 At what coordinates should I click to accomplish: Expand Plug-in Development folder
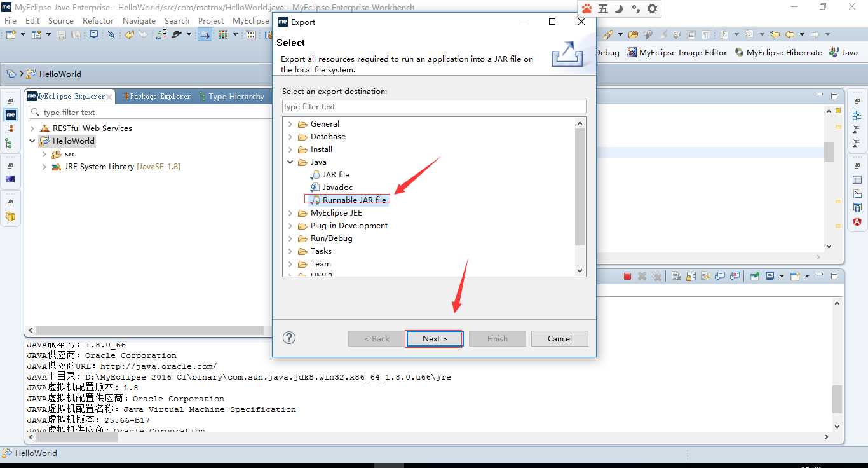click(290, 226)
